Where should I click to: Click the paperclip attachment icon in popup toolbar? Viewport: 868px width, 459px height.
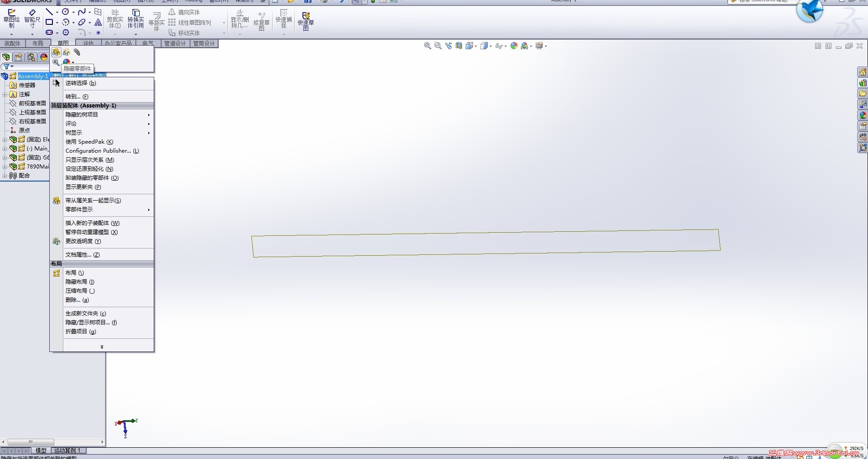tap(77, 52)
